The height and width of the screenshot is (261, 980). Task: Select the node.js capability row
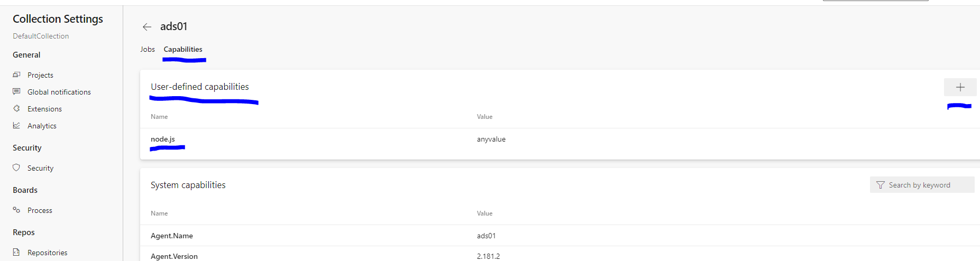click(x=163, y=139)
